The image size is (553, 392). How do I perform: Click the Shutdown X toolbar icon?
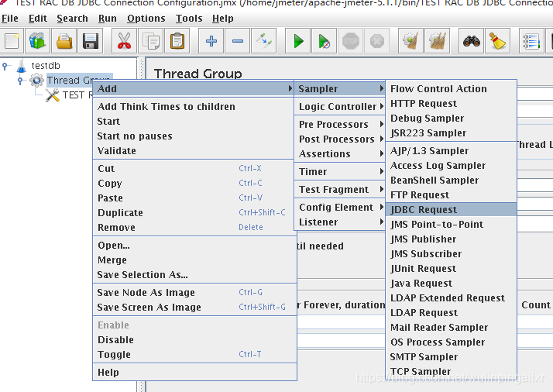[x=377, y=41]
